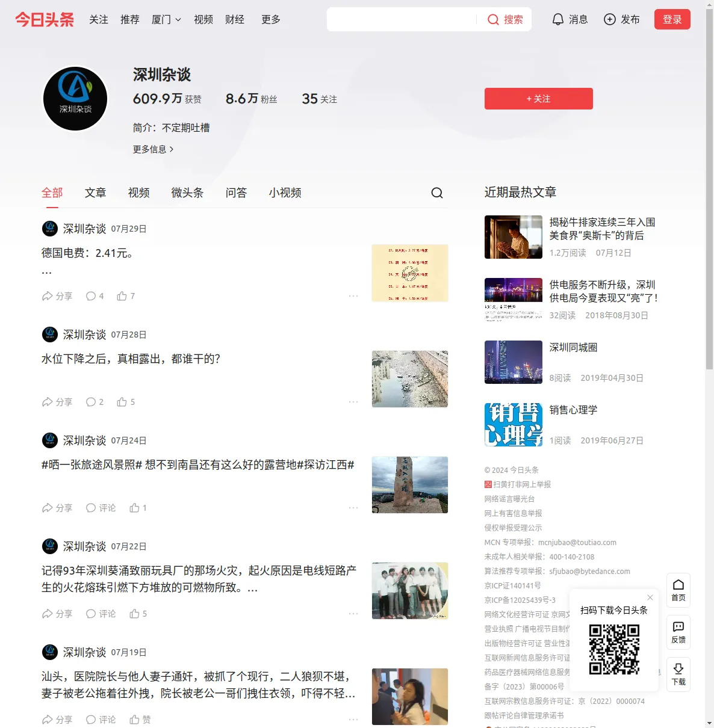Image resolution: width=714 pixels, height=728 pixels.
Task: Focus the top search input field
Action: (402, 19)
